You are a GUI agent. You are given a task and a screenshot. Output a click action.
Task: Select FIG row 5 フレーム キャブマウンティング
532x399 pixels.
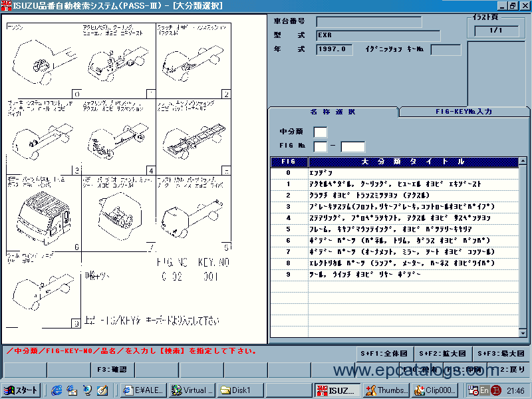point(394,229)
